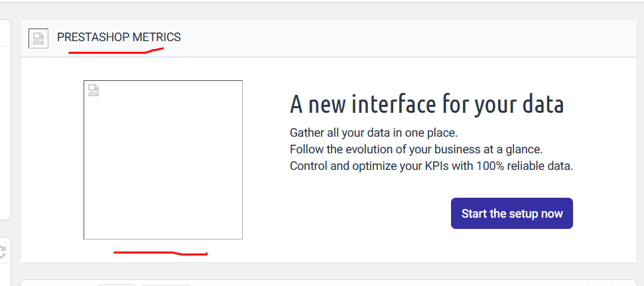The image size is (644, 286).
Task: Click the "Control and optimize your KPIs" sentence
Action: click(x=431, y=165)
